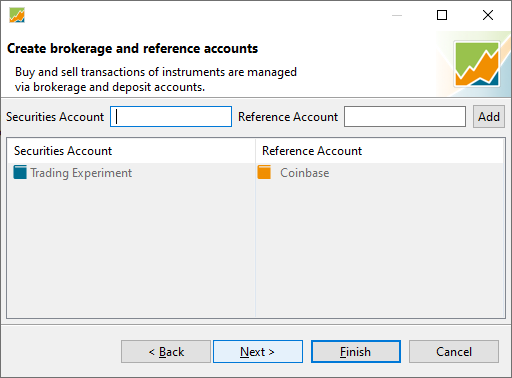Focus the Reference Account input field
The width and height of the screenshot is (512, 378).
pyautogui.click(x=405, y=117)
